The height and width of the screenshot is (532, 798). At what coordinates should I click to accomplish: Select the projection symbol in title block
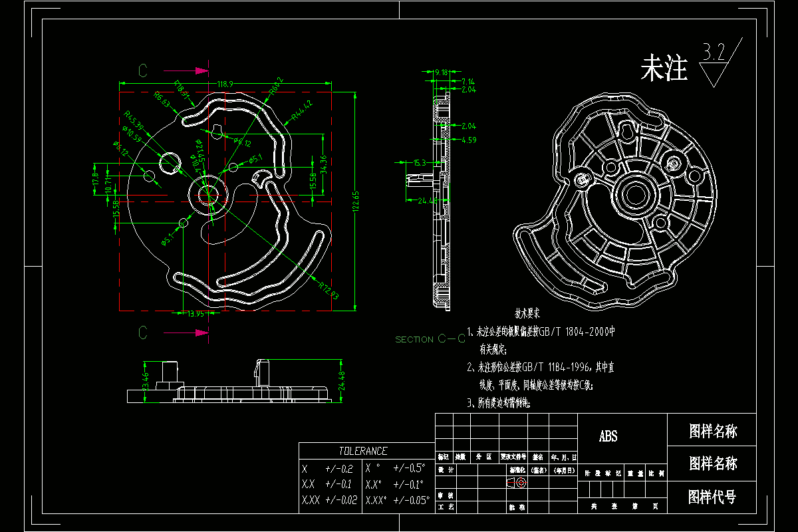click(x=517, y=483)
